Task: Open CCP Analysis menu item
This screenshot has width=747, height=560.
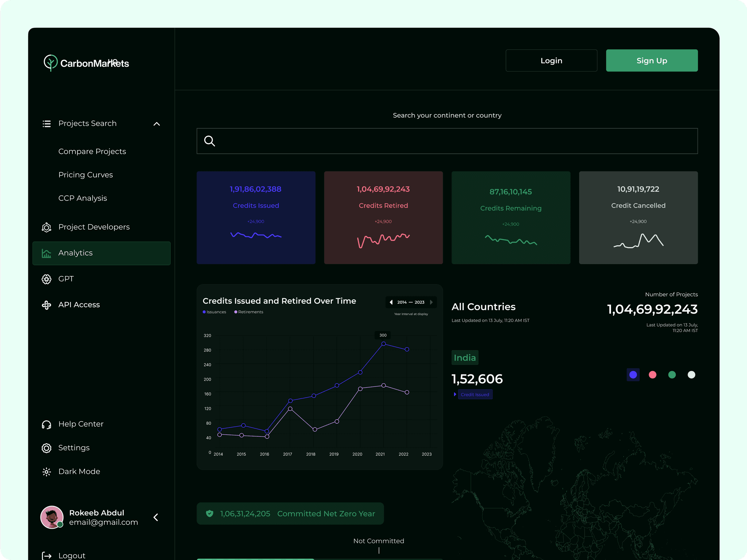Action: pos(83,198)
